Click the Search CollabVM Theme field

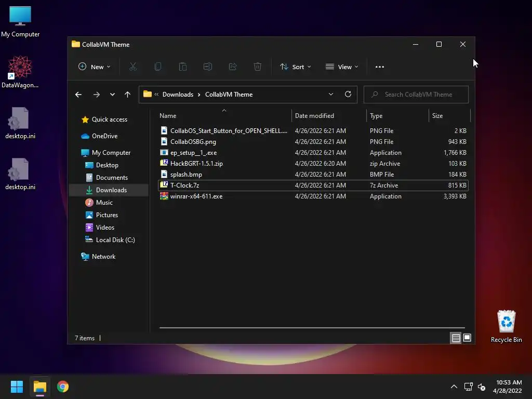click(x=416, y=95)
